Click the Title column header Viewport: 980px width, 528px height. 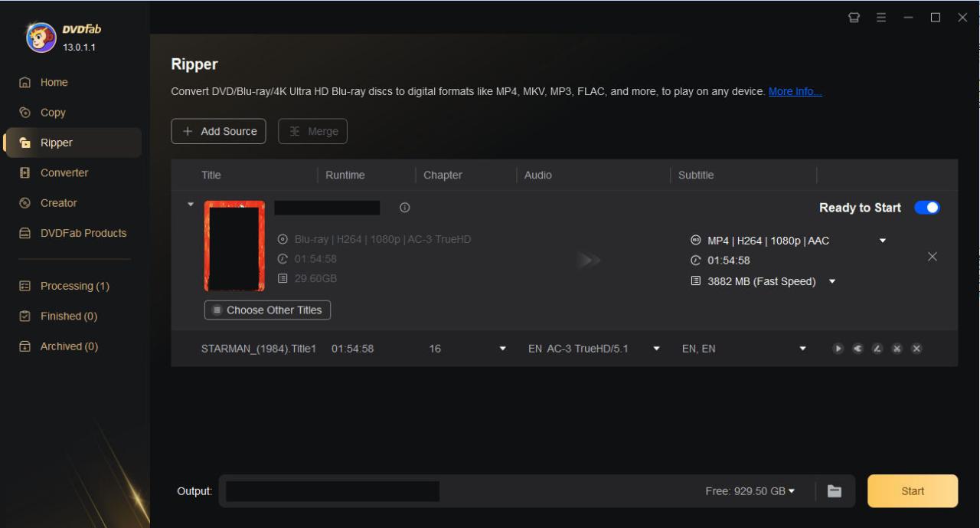pyautogui.click(x=211, y=175)
